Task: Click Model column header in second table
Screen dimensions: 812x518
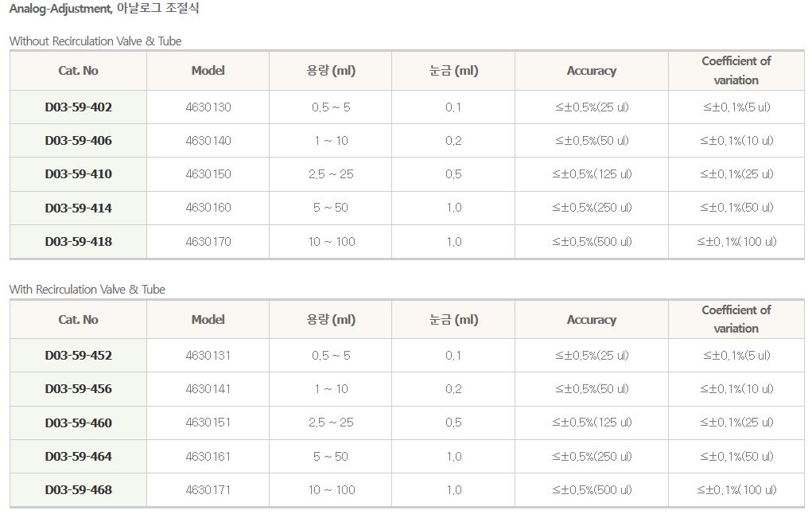Action: point(208,320)
